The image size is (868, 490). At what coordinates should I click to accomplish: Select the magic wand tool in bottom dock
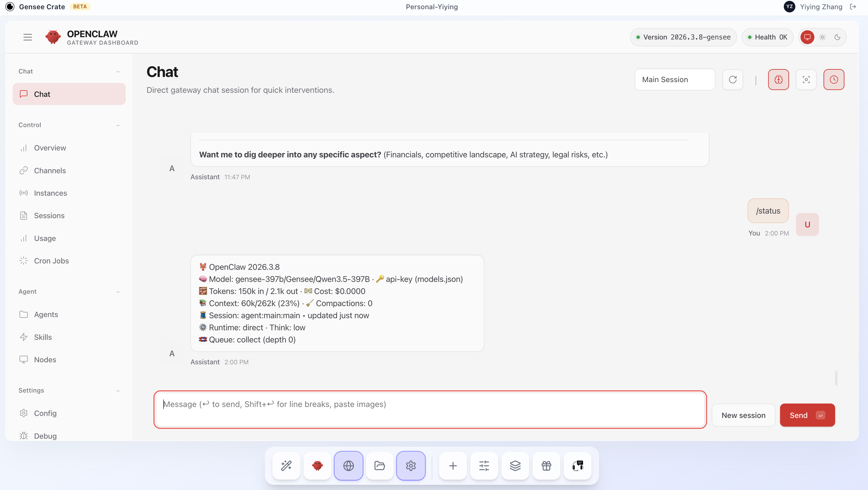(286, 466)
